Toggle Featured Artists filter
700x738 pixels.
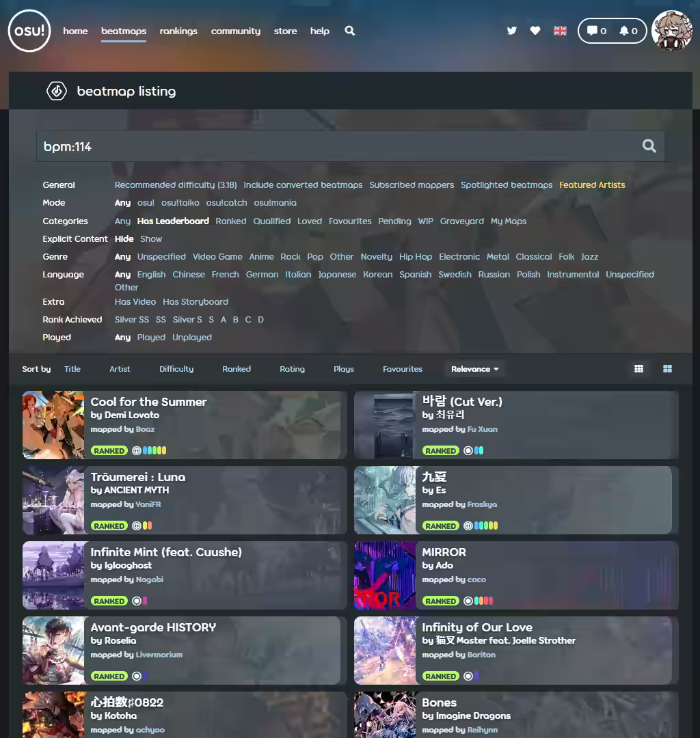(x=592, y=185)
